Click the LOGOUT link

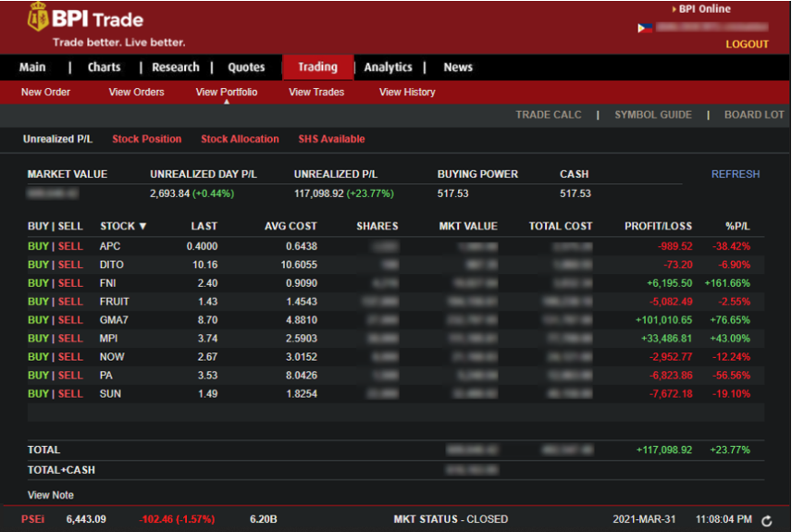pos(747,44)
